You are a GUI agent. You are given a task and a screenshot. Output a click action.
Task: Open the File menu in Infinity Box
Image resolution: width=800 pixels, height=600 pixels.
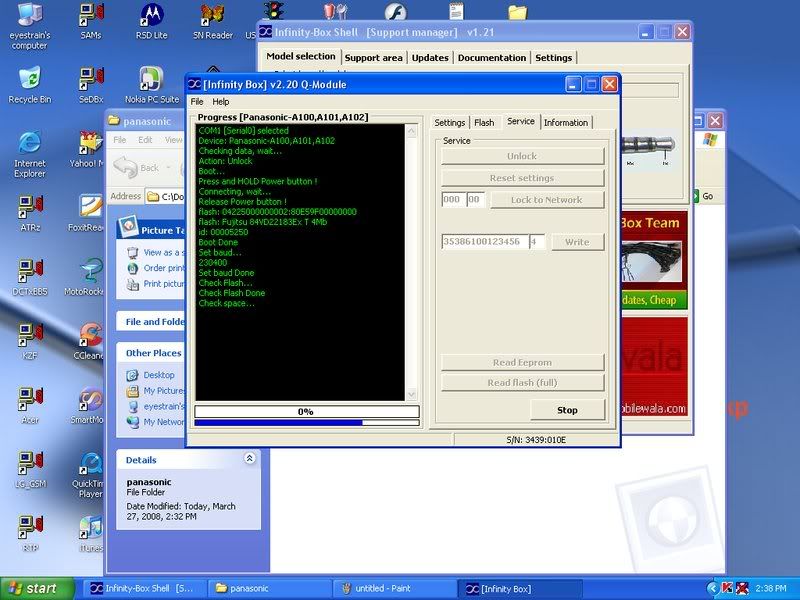tap(197, 102)
